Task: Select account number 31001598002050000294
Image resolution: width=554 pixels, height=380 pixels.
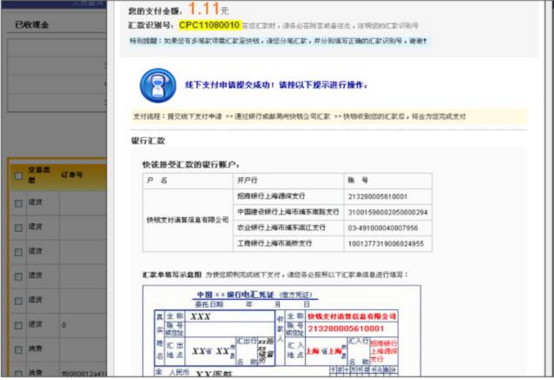Action: coord(388,212)
